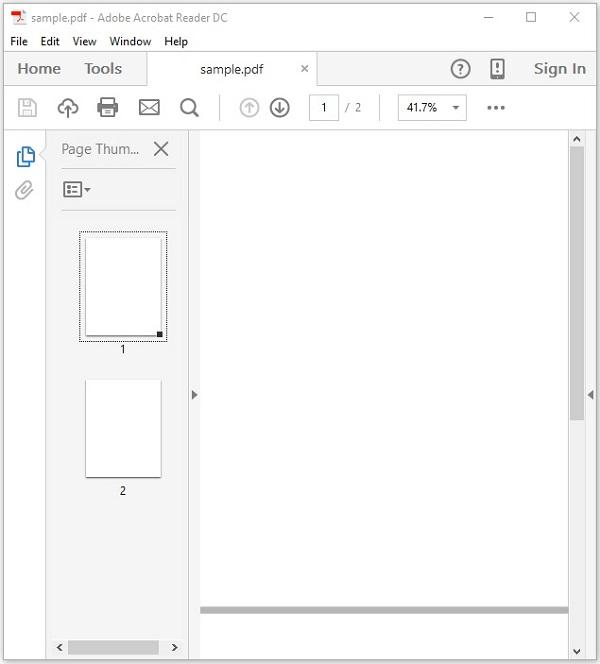Click the thumbnails panel scroll left arrow

[60, 647]
